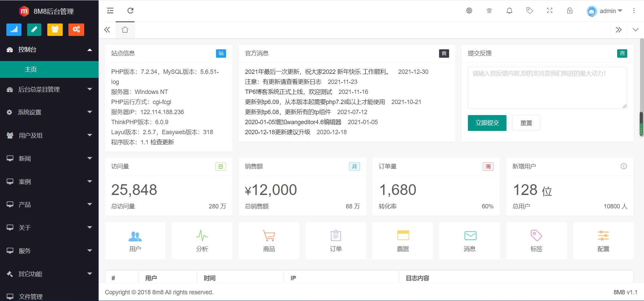Switch to the home tab

coord(125,30)
